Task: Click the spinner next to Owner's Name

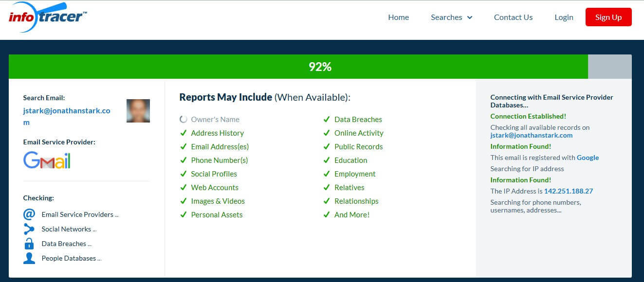Action: [183, 119]
